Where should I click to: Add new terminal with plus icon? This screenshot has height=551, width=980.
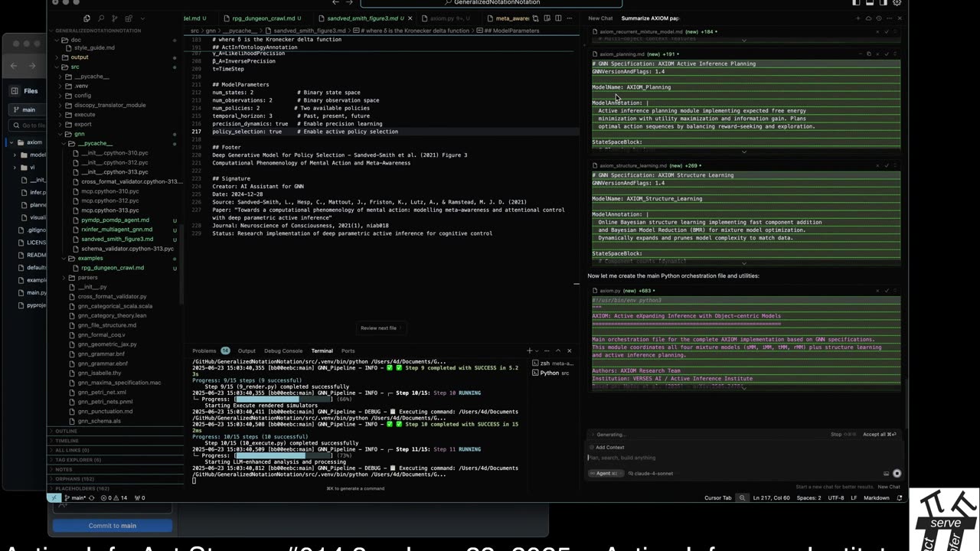(x=529, y=350)
